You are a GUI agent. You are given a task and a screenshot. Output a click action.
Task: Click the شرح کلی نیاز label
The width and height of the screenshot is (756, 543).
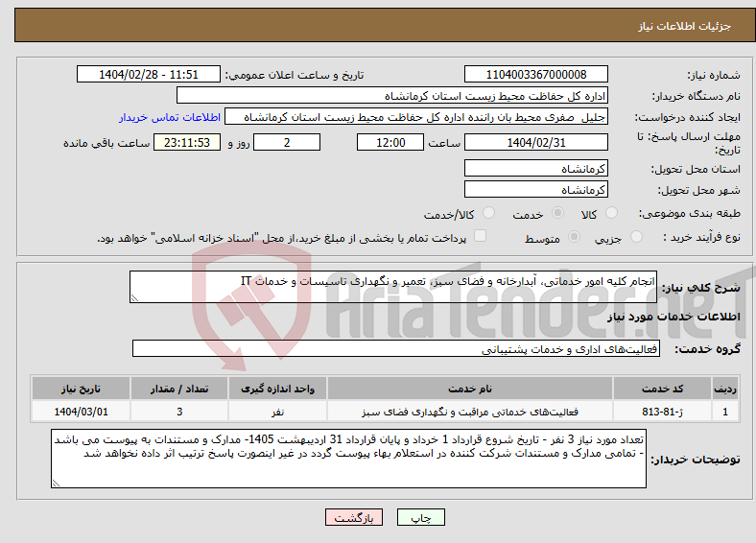tap(700, 288)
